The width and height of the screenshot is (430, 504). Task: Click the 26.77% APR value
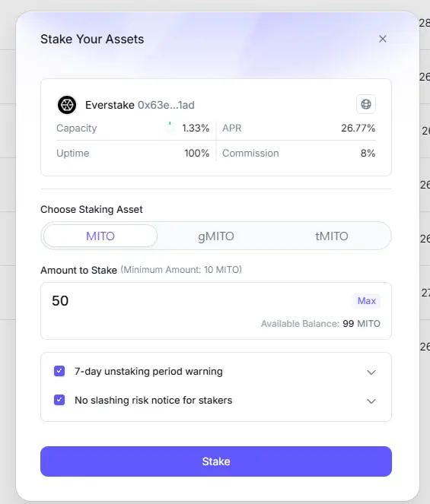pos(358,128)
